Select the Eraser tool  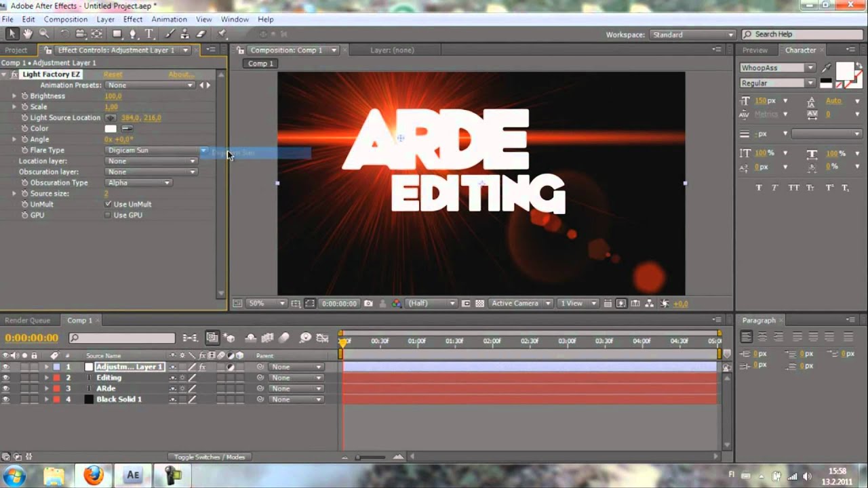click(x=201, y=34)
